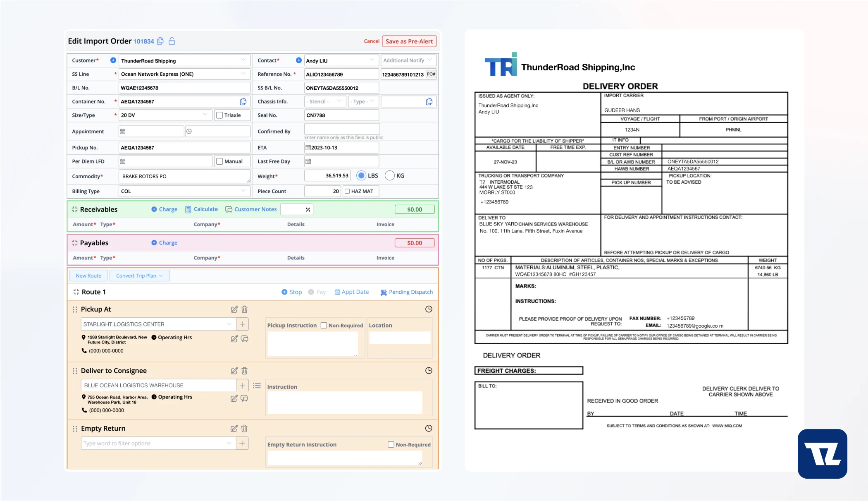
Task: Copy the chassis number field
Action: pyautogui.click(x=429, y=101)
